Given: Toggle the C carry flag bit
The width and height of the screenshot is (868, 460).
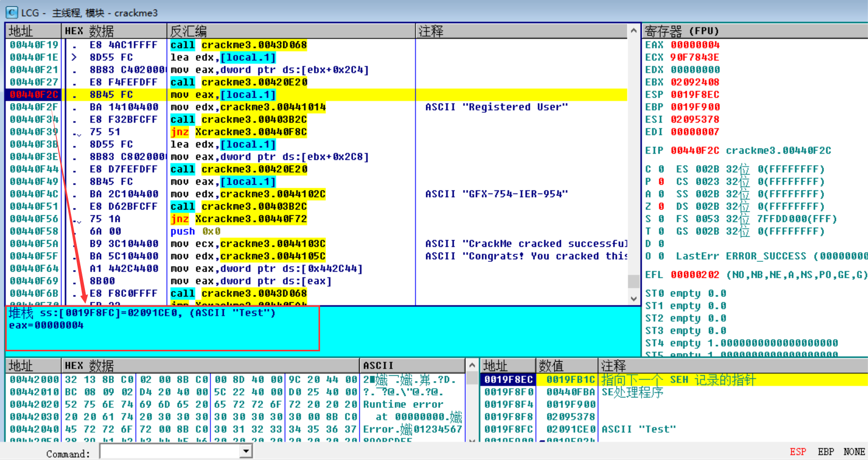Looking at the screenshot, I should click(x=661, y=169).
